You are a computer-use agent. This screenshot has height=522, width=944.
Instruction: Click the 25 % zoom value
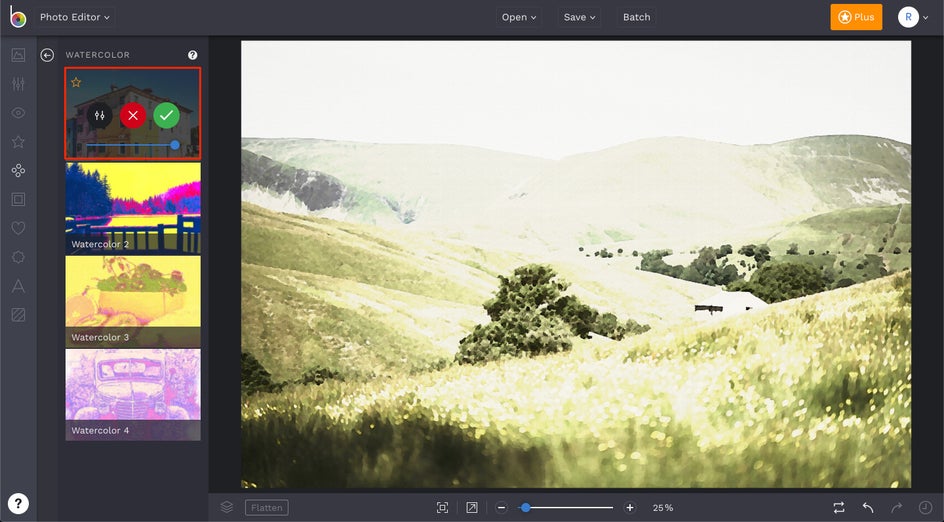[663, 508]
